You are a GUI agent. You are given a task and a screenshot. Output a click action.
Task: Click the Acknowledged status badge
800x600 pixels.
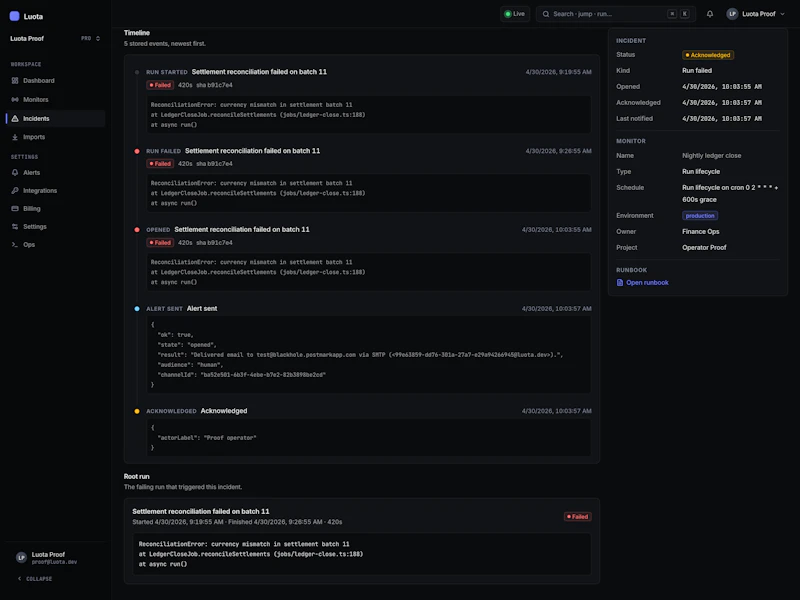[x=708, y=55]
